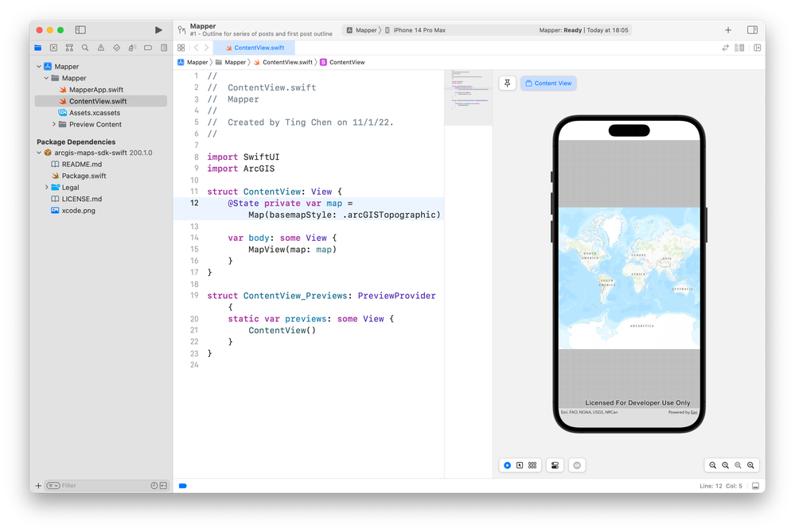Open the filter options dropdown
This screenshot has height=532, width=795.
point(53,485)
